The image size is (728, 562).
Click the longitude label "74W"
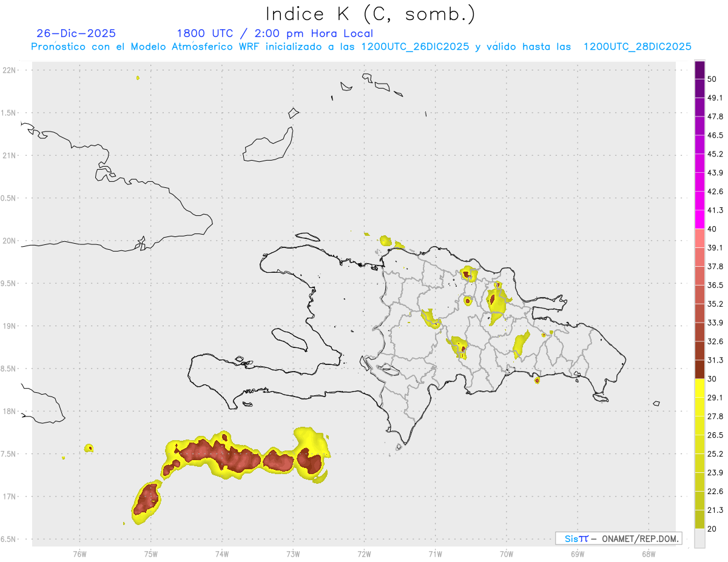(x=221, y=554)
